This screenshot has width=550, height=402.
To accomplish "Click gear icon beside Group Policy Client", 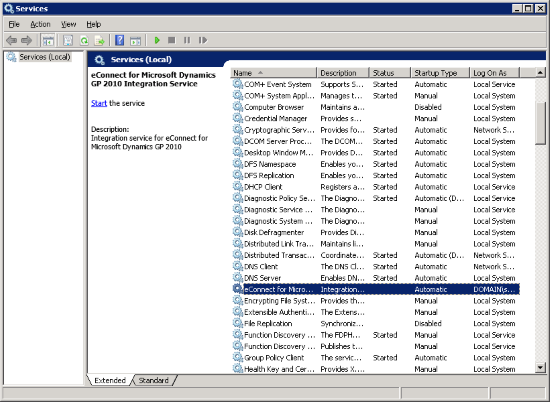I will (x=238, y=357).
